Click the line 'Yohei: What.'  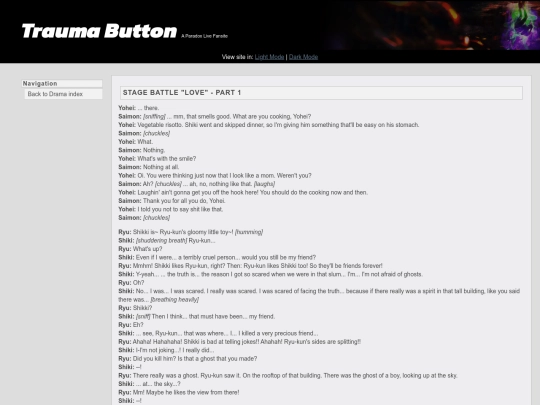(x=136, y=142)
